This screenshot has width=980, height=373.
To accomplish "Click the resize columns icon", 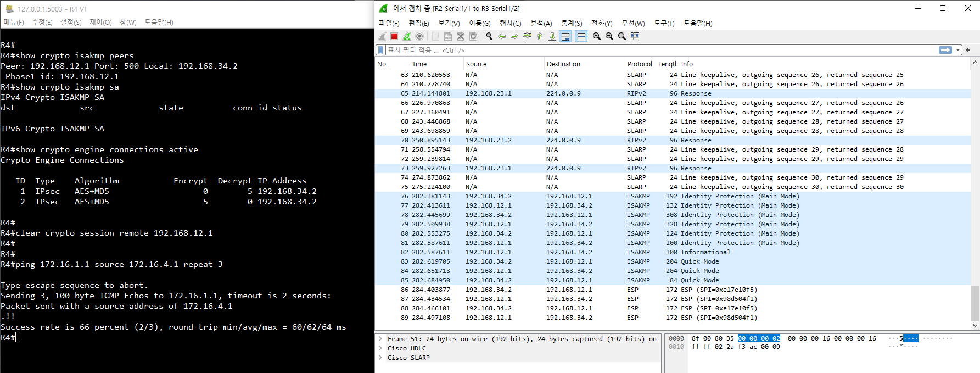I will pyautogui.click(x=635, y=36).
